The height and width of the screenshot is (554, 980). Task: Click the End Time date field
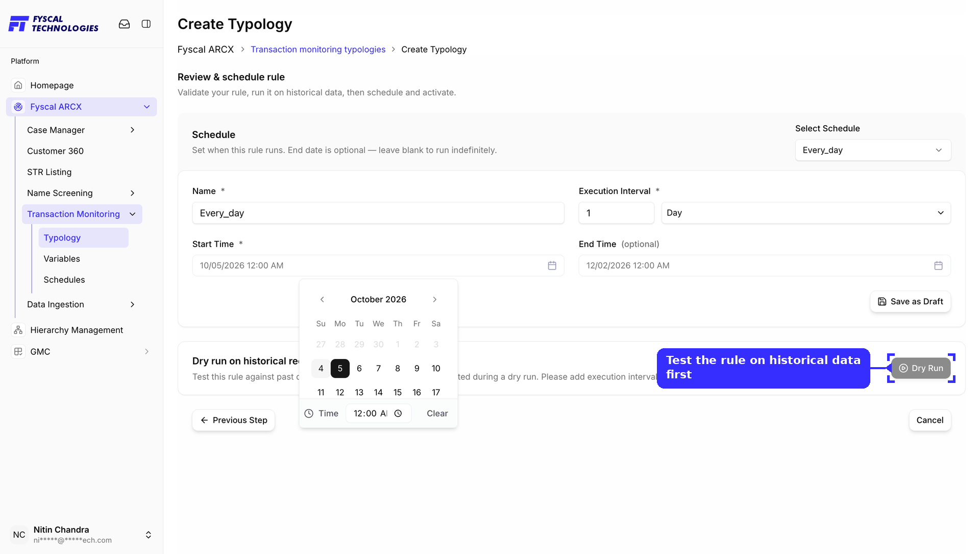764,266
